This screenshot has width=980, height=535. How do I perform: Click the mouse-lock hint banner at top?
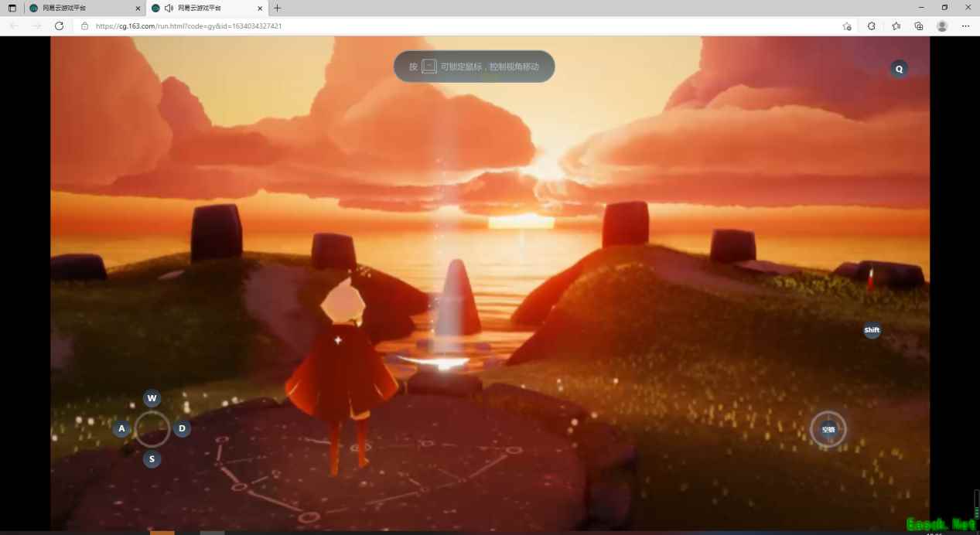coord(474,66)
